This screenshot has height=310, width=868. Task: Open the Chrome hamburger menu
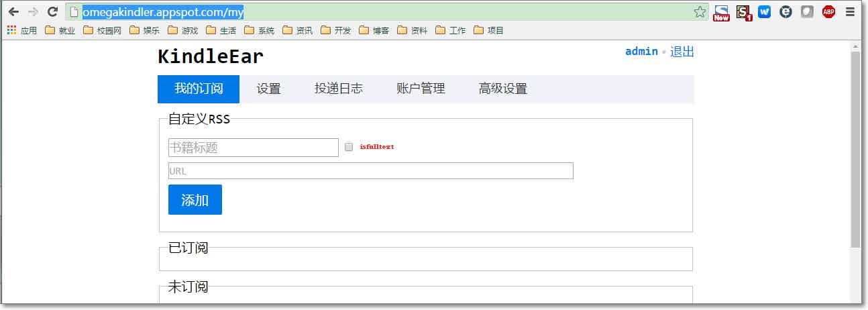coord(850,11)
